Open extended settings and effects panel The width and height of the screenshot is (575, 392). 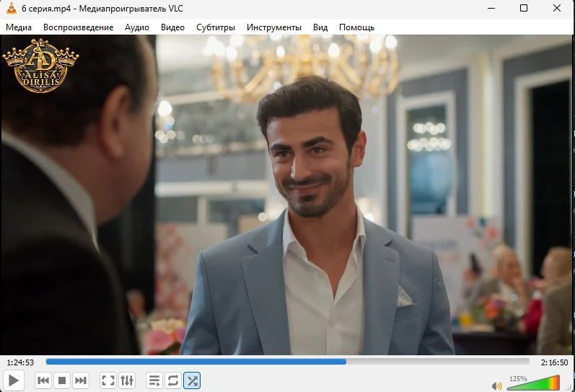pos(127,380)
